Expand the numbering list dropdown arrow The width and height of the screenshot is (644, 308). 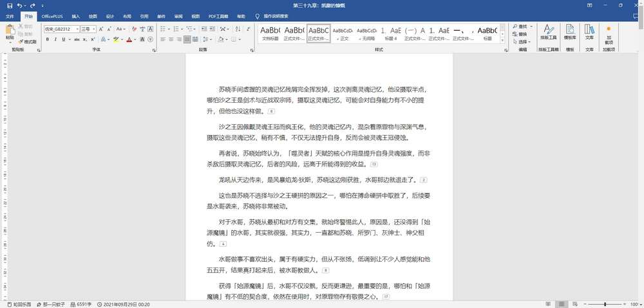[182, 29]
